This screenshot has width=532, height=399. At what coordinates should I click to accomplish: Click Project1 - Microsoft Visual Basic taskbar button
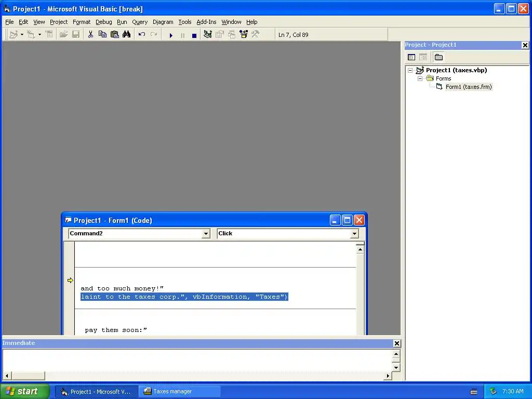pyautogui.click(x=96, y=392)
